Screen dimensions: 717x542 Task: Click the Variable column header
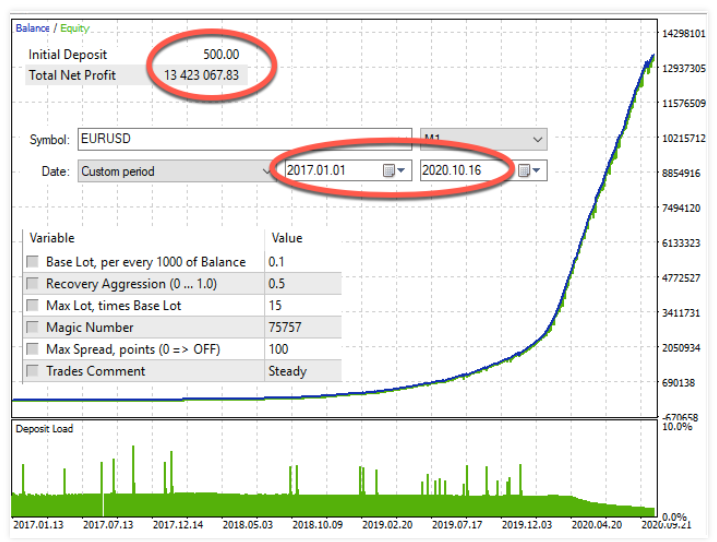point(52,238)
